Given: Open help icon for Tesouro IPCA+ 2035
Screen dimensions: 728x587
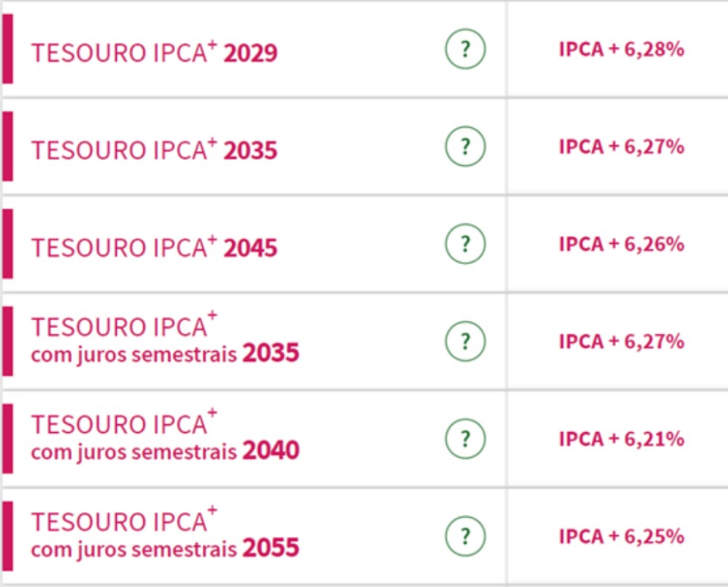Looking at the screenshot, I should coord(466,147).
